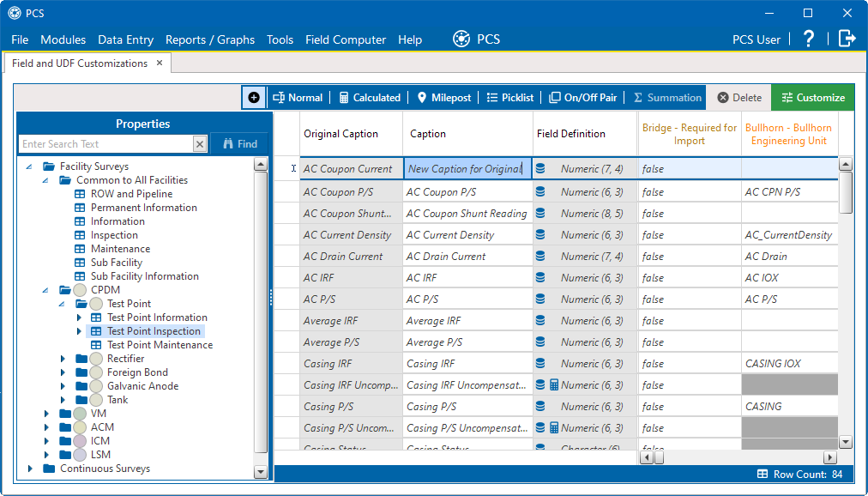
Task: Open the Modules menu
Action: pyautogui.click(x=63, y=39)
